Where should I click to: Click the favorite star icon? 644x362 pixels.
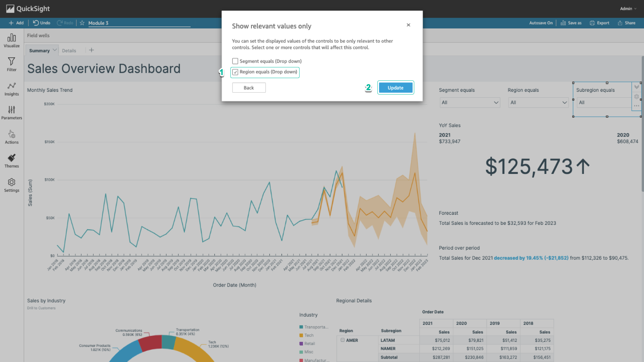(82, 23)
